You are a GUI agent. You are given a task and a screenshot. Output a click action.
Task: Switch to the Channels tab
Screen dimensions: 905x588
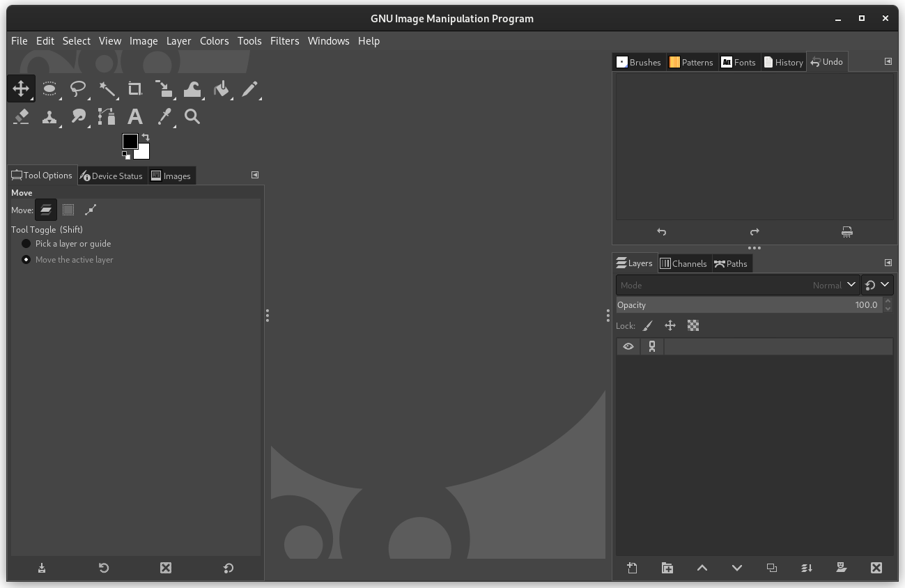(683, 263)
